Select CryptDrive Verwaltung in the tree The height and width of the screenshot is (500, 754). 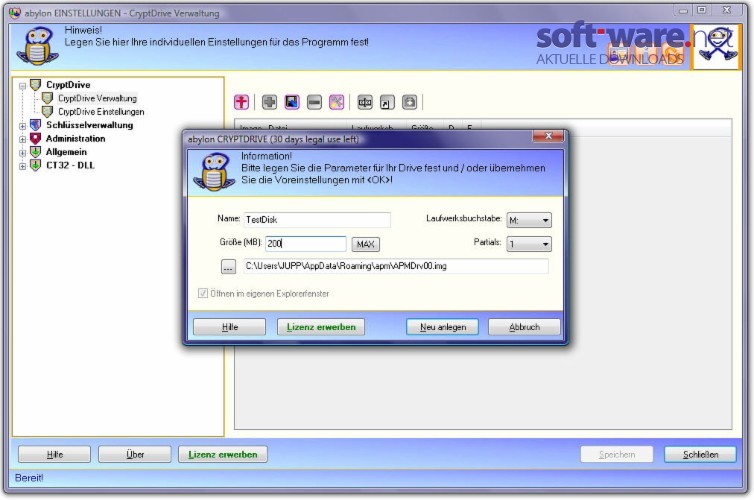click(97, 98)
